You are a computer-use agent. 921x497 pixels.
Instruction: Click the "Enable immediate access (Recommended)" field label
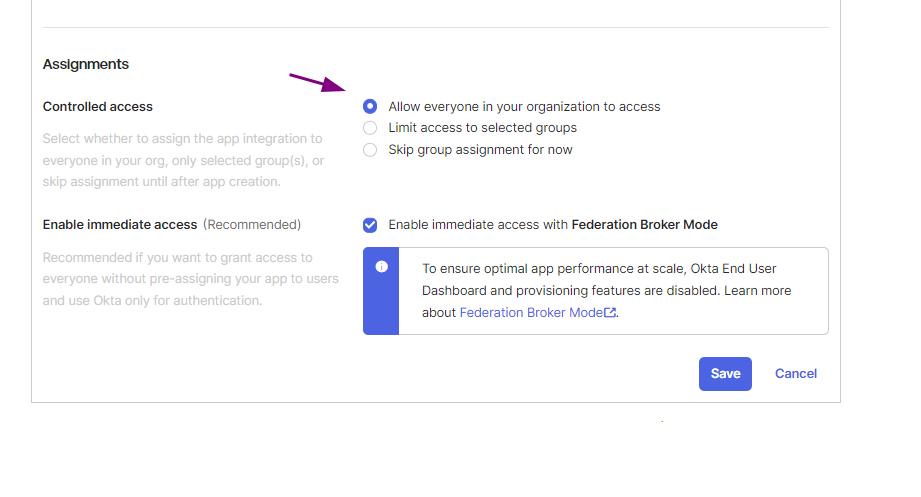coord(172,225)
